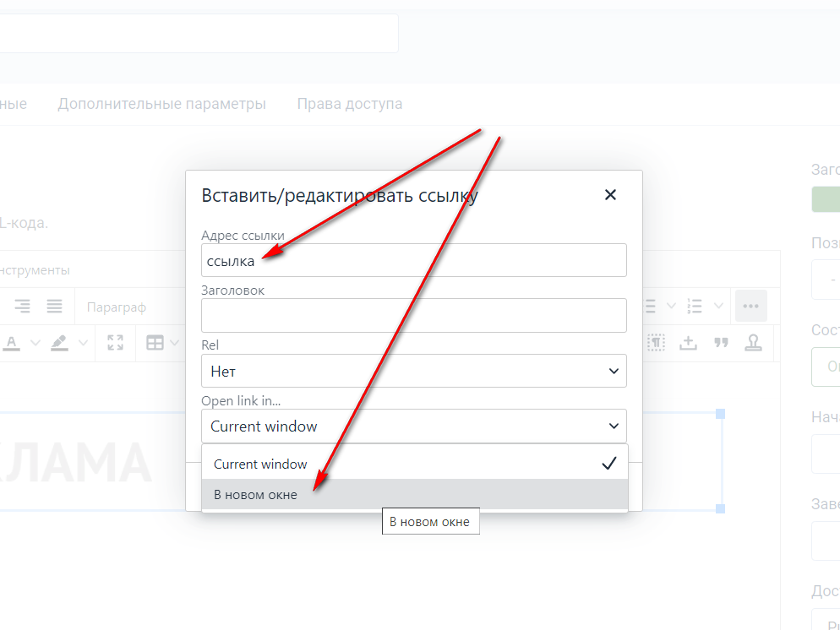Click the align right icon
The width and height of the screenshot is (840, 630).
point(22,306)
